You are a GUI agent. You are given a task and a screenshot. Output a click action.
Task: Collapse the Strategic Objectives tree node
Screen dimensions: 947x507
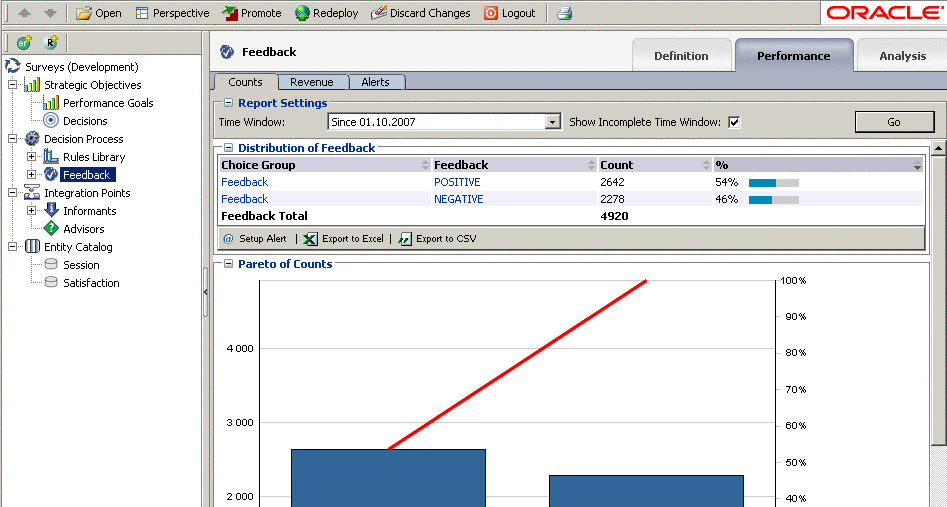[13, 85]
